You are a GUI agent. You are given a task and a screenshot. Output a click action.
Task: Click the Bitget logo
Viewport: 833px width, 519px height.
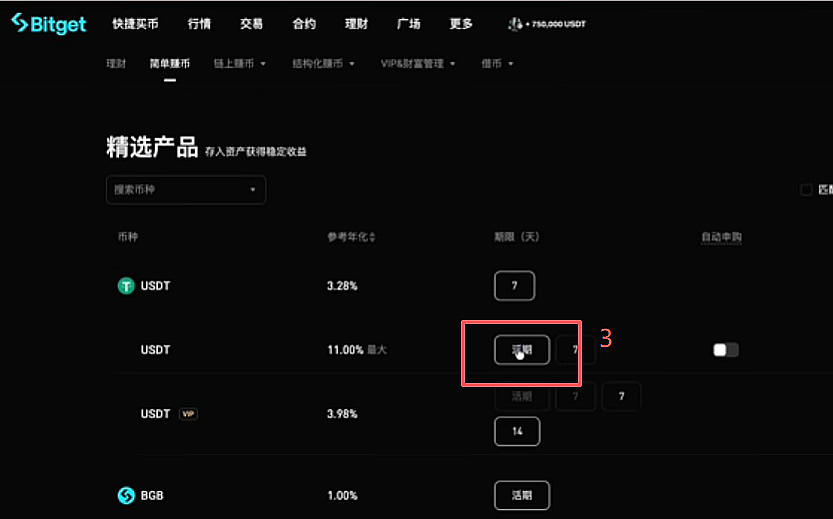[x=49, y=24]
